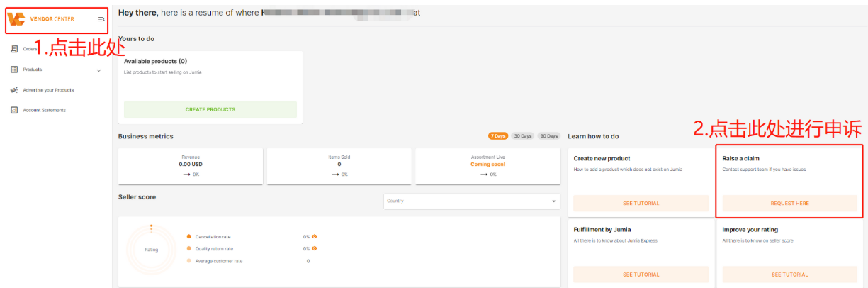Switch to the 30 Days metrics tab
This screenshot has height=288, width=868.
[523, 136]
